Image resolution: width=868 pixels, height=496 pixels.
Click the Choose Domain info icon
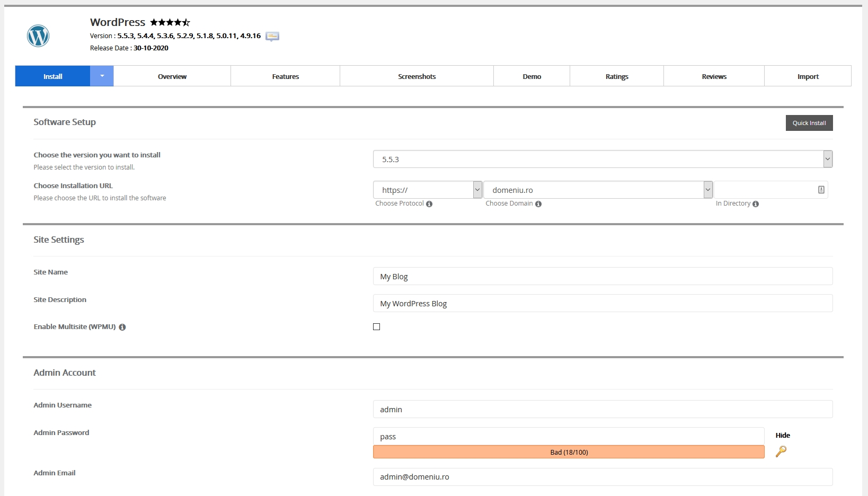coord(538,204)
